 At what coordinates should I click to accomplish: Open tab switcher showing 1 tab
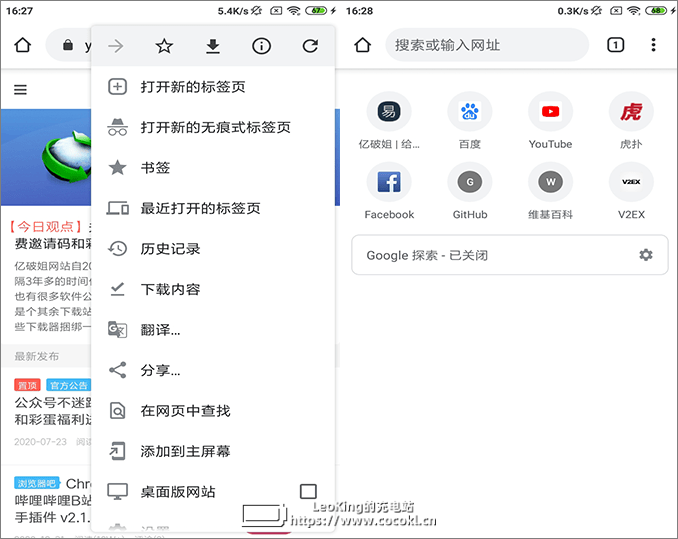615,45
